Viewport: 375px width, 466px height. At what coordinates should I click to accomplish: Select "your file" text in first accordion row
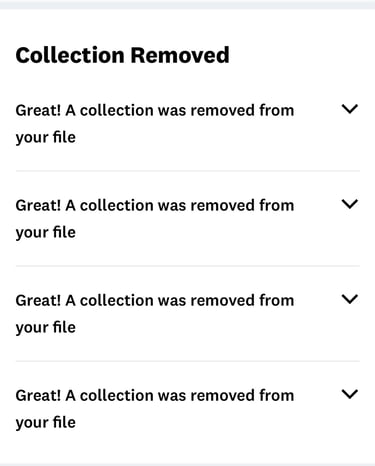pyautogui.click(x=46, y=137)
